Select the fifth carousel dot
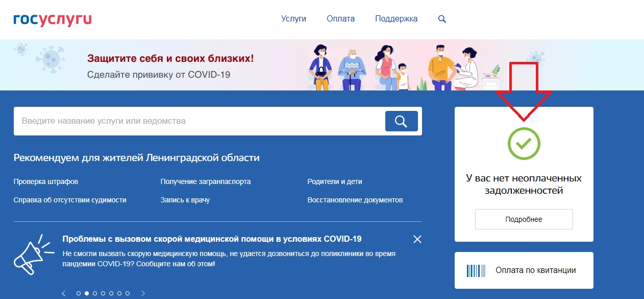The width and height of the screenshot is (644, 299). point(111,293)
